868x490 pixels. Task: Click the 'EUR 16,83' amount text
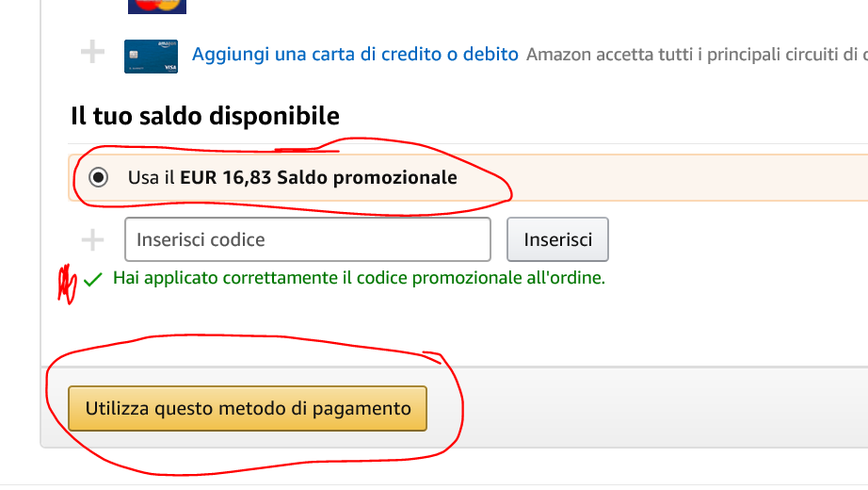[225, 177]
